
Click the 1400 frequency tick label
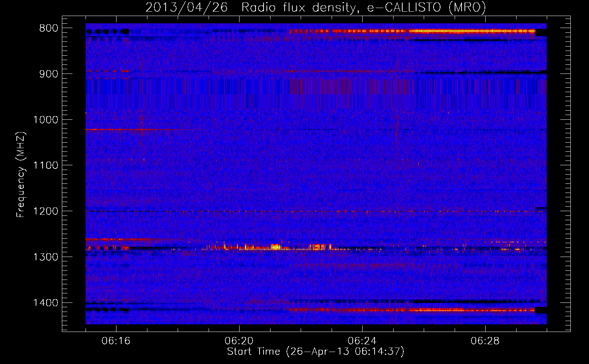point(46,303)
